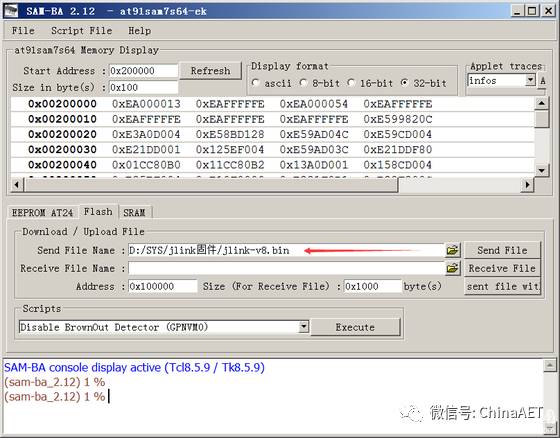This screenshot has height=438, width=560.
Task: Click memory value 0x158CD004
Action: (398, 165)
